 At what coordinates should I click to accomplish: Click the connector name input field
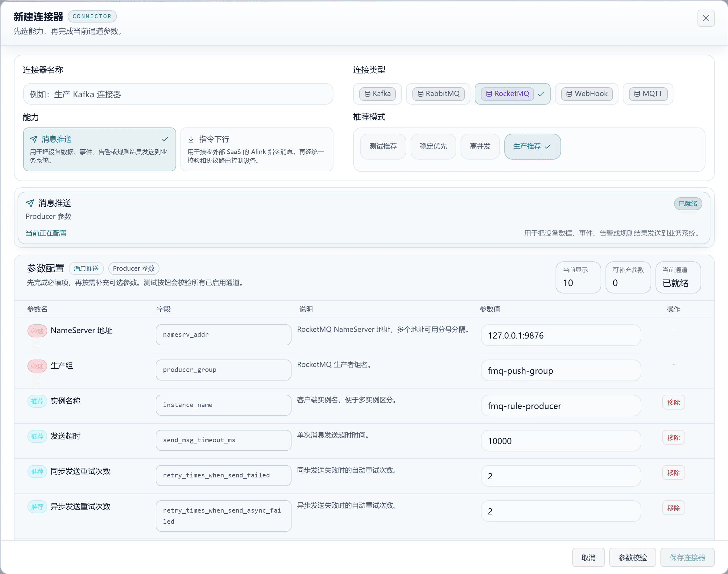point(178,94)
